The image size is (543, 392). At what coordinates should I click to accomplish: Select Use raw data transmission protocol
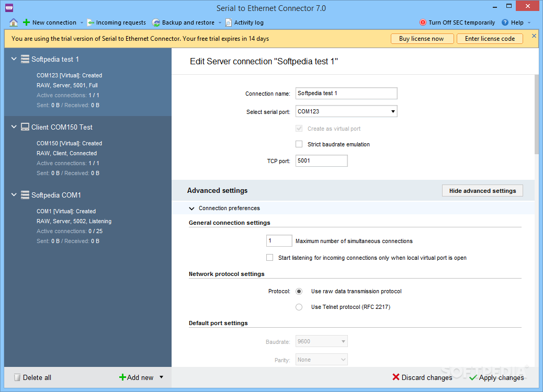(x=299, y=291)
